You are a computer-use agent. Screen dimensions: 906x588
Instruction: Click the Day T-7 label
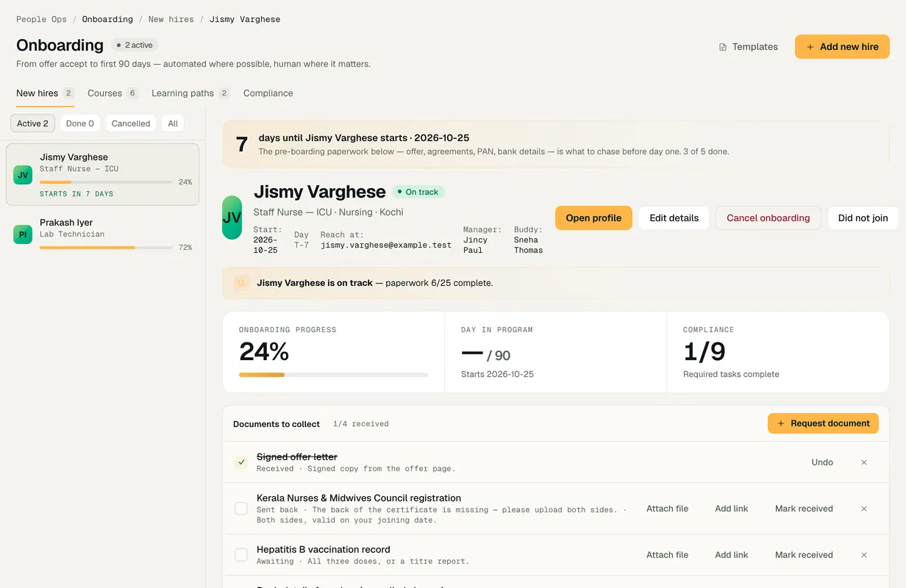coord(302,240)
